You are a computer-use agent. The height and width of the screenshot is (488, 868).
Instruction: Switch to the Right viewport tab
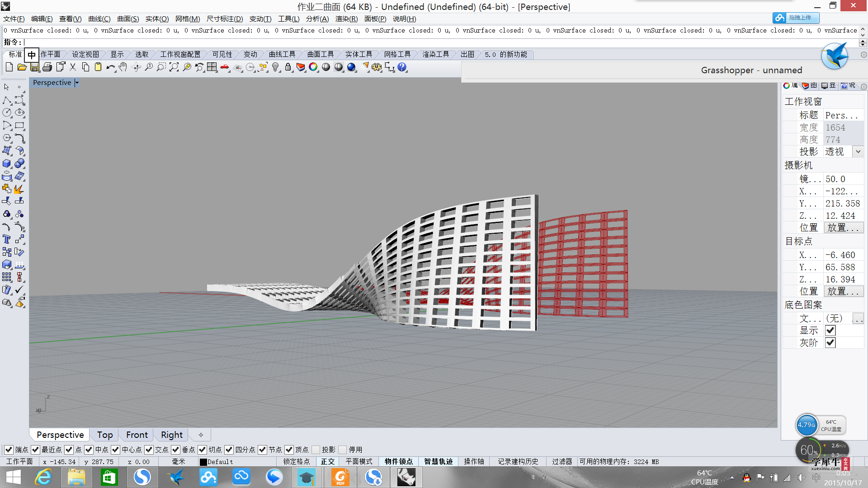(172, 435)
